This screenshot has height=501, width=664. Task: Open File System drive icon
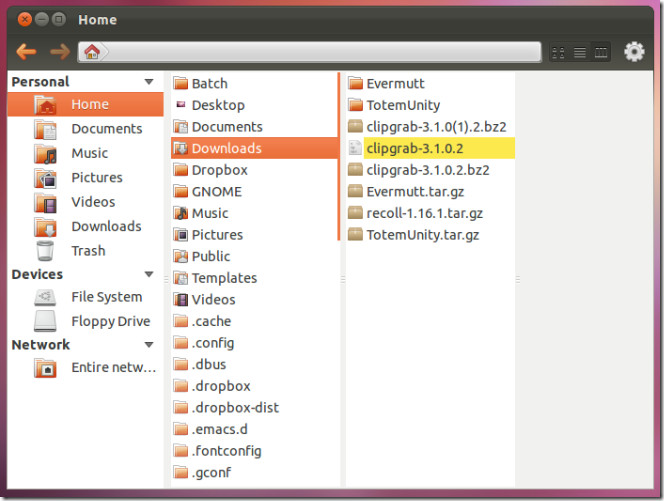45,297
